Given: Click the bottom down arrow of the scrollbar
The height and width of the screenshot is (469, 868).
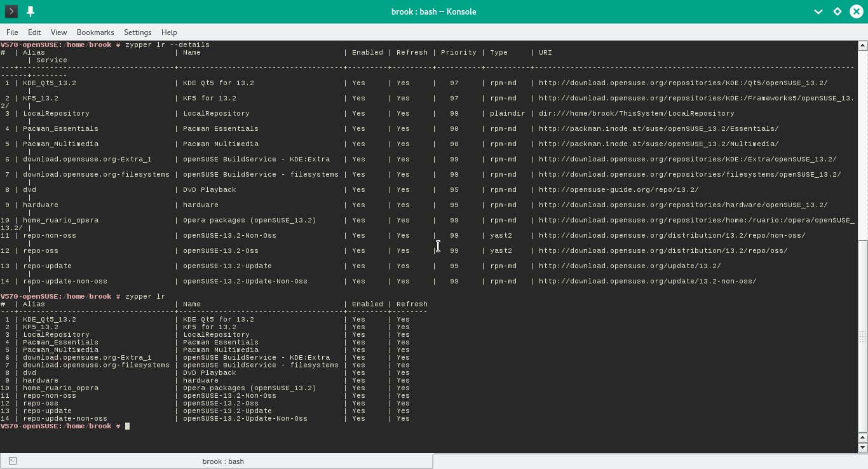Looking at the screenshot, I should pos(862,448).
